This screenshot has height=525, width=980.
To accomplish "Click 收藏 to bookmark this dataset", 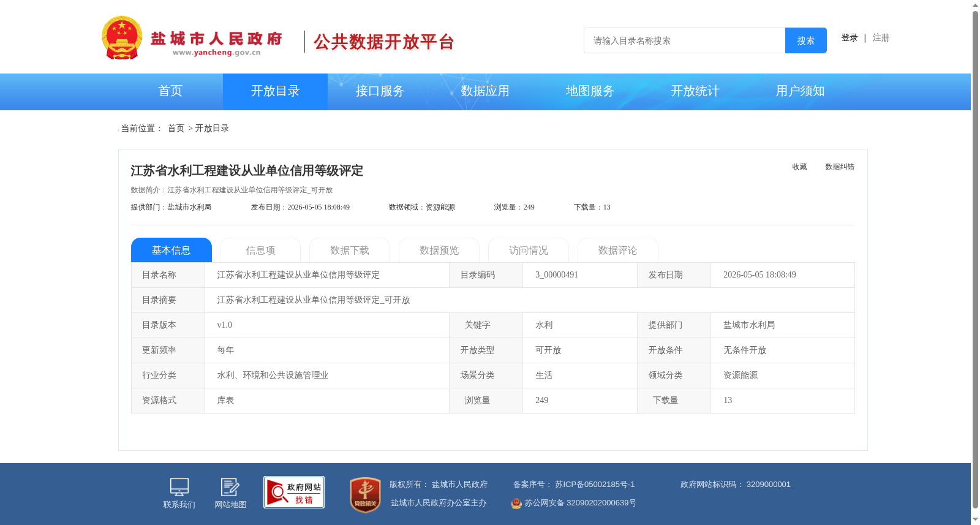I will click(x=799, y=167).
